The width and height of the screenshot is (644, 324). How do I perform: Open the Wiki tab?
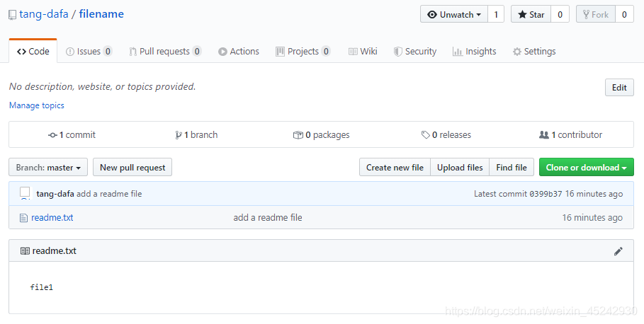coord(363,51)
